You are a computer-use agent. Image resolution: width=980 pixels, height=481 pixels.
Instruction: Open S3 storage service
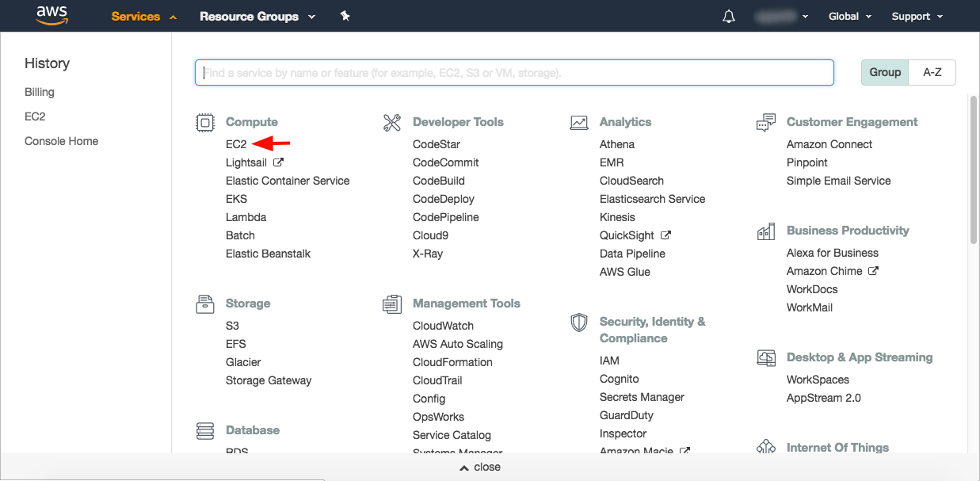[x=232, y=326]
